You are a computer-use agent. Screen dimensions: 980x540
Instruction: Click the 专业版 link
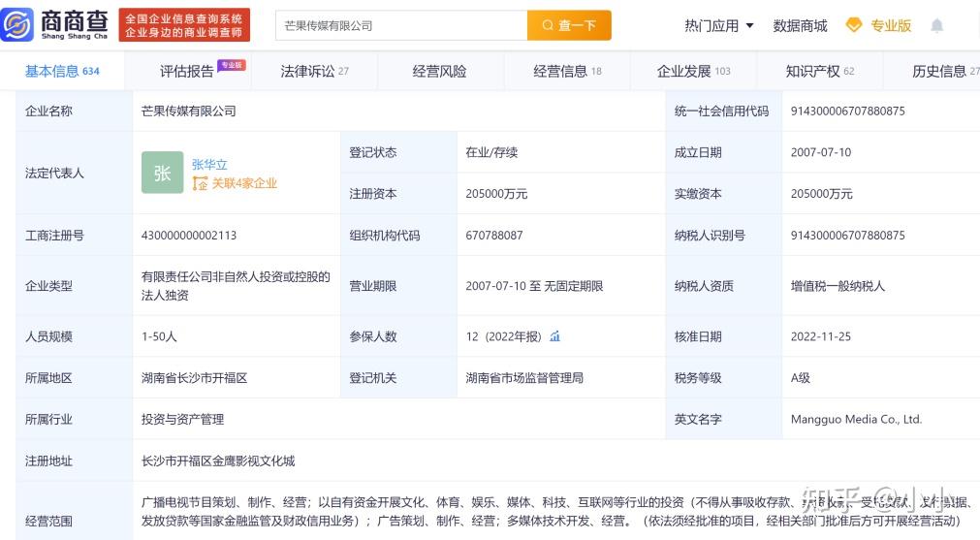point(891,25)
